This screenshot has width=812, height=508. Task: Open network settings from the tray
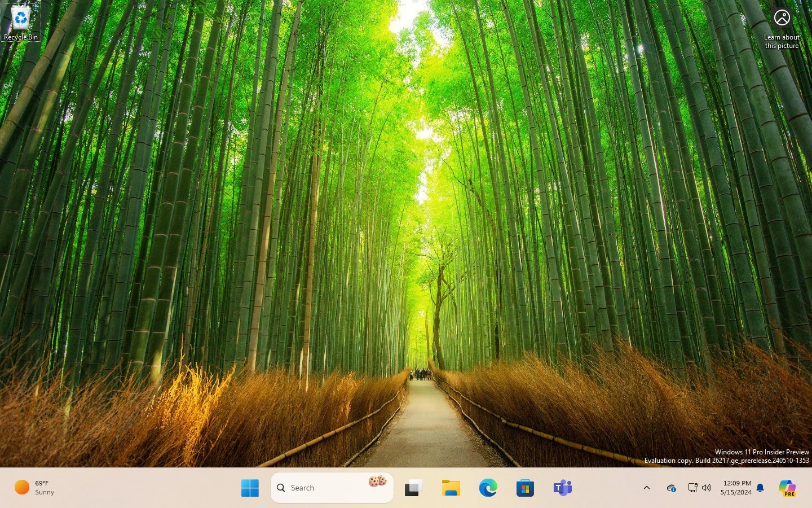point(692,488)
